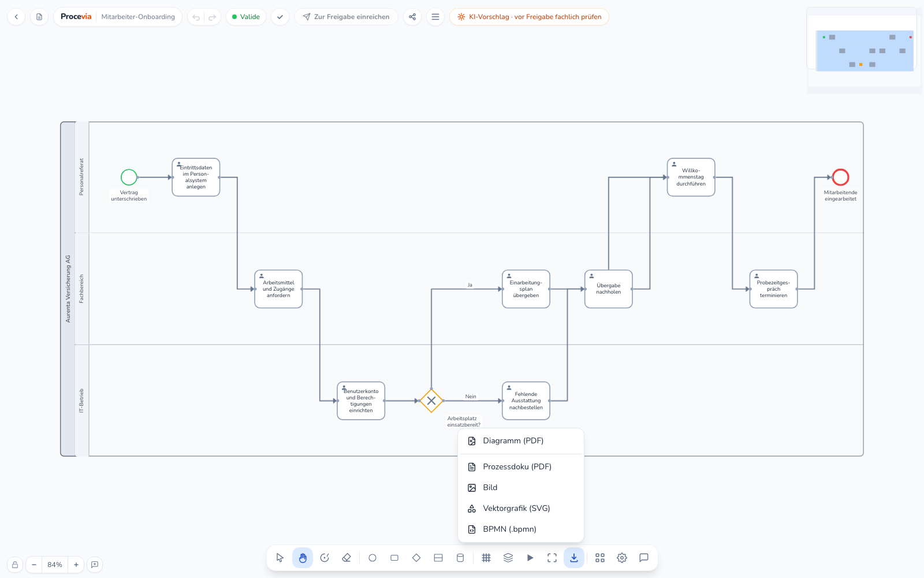Redo the last change
Screen dimensions: 924x578
point(212,17)
